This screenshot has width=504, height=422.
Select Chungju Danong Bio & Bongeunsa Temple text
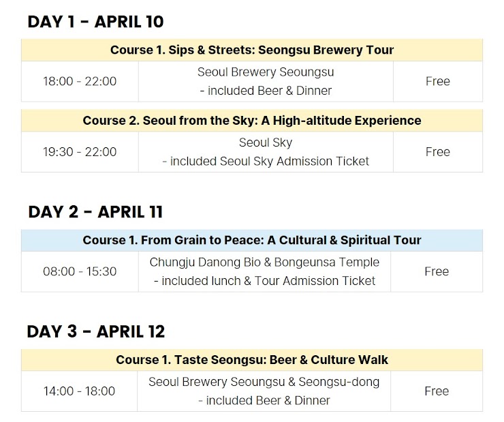click(x=264, y=262)
